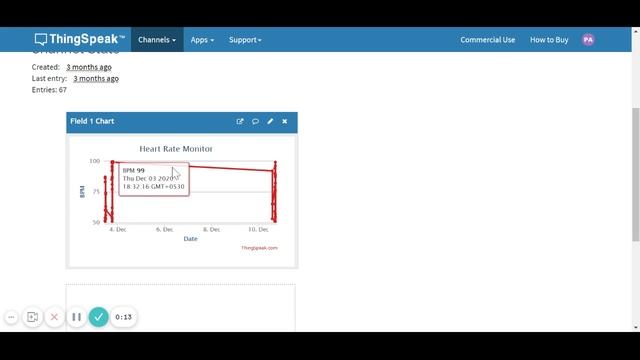Open the PA user account avatar
This screenshot has height=360, width=640.
click(x=588, y=40)
